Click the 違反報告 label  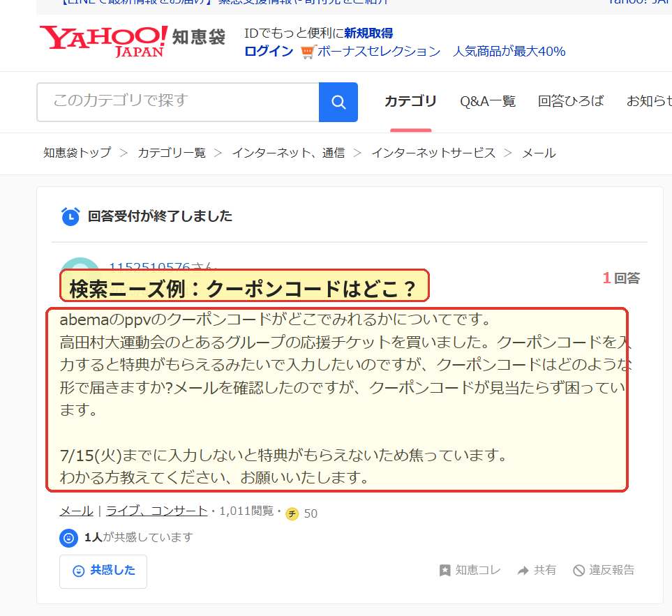(x=611, y=570)
